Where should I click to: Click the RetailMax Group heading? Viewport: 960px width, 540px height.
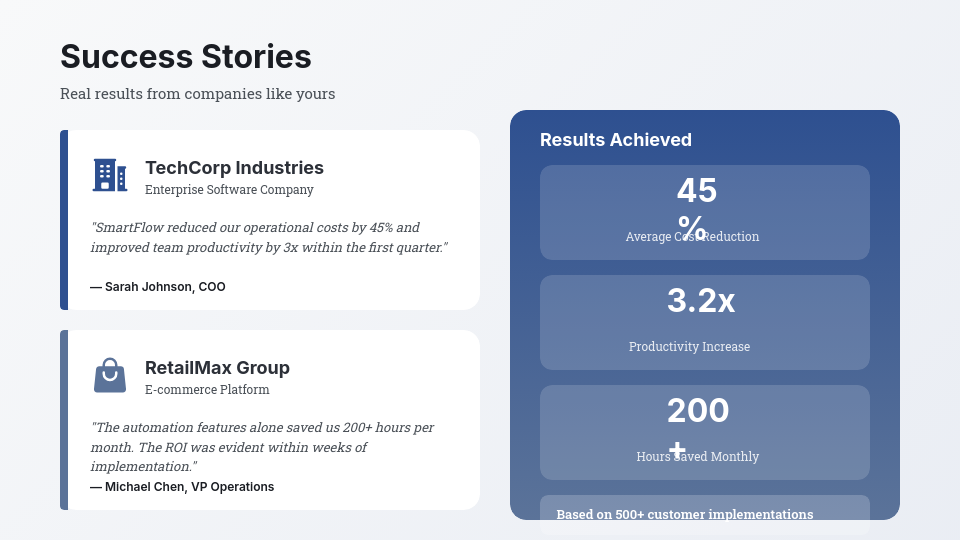point(217,368)
